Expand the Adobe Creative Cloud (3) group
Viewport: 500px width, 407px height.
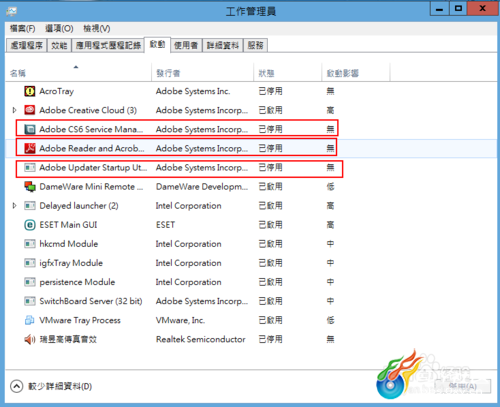click(14, 110)
